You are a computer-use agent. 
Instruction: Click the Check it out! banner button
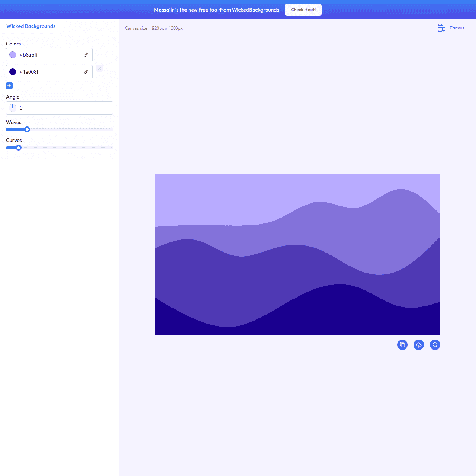[x=303, y=10]
